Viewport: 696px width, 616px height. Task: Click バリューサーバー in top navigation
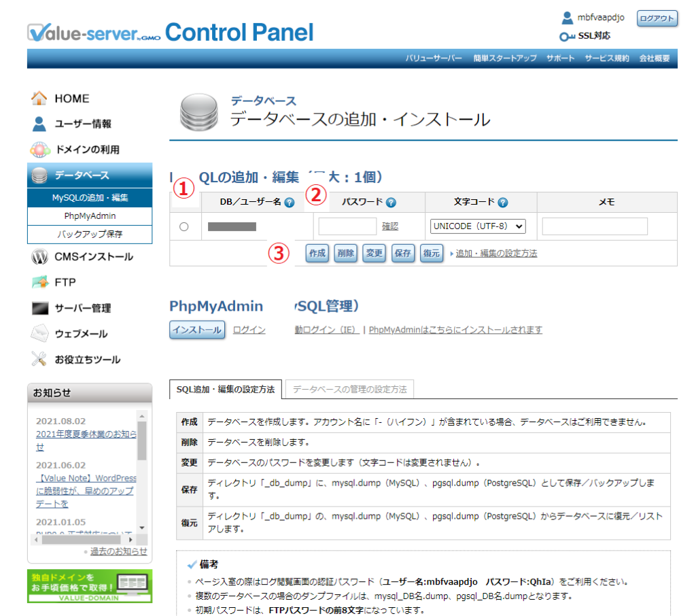[434, 58]
